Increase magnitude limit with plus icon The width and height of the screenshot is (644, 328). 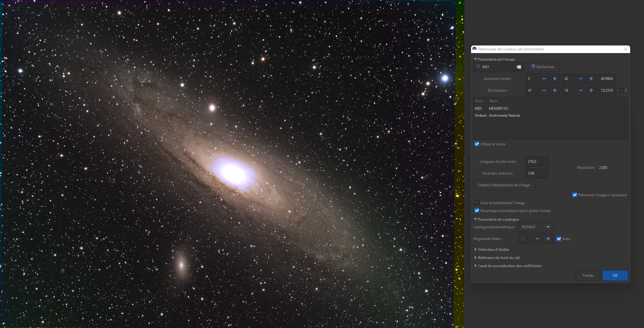[548, 239]
